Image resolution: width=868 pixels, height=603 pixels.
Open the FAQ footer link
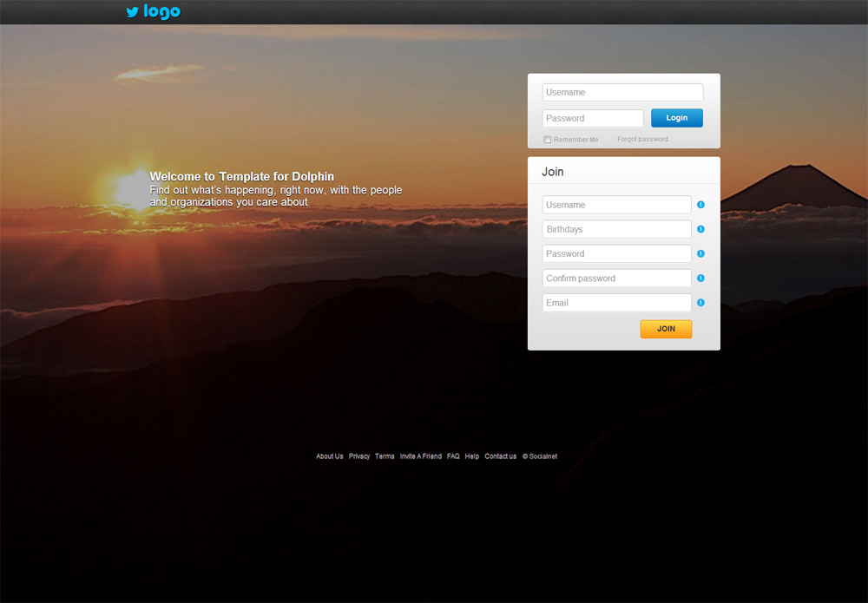(453, 456)
